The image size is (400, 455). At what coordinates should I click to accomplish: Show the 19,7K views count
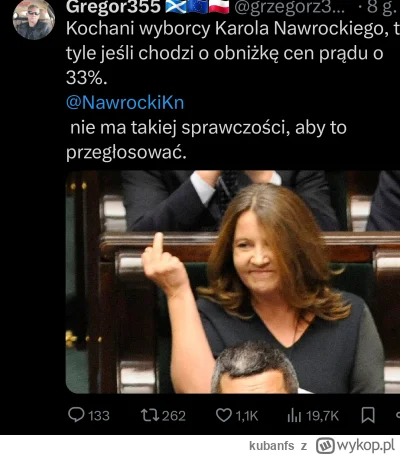322,416
